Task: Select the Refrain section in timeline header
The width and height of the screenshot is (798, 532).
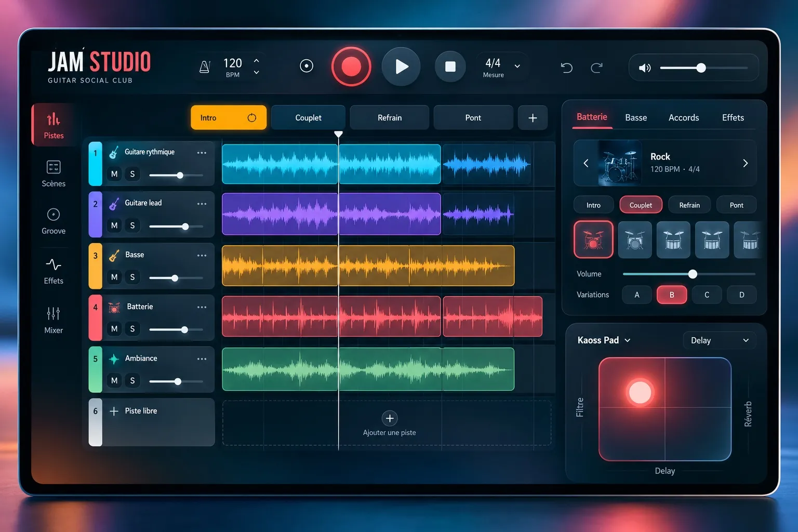Action: [x=390, y=118]
